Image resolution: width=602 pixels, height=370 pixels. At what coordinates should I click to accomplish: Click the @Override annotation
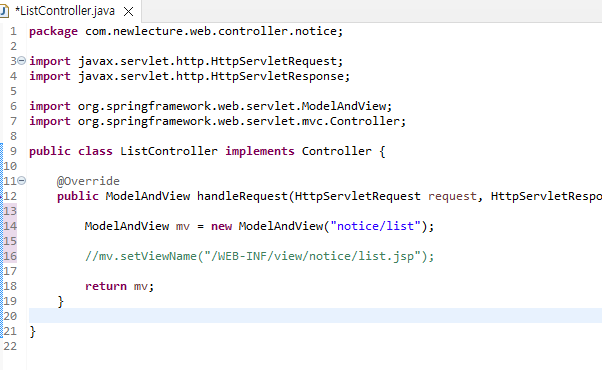coord(88,181)
